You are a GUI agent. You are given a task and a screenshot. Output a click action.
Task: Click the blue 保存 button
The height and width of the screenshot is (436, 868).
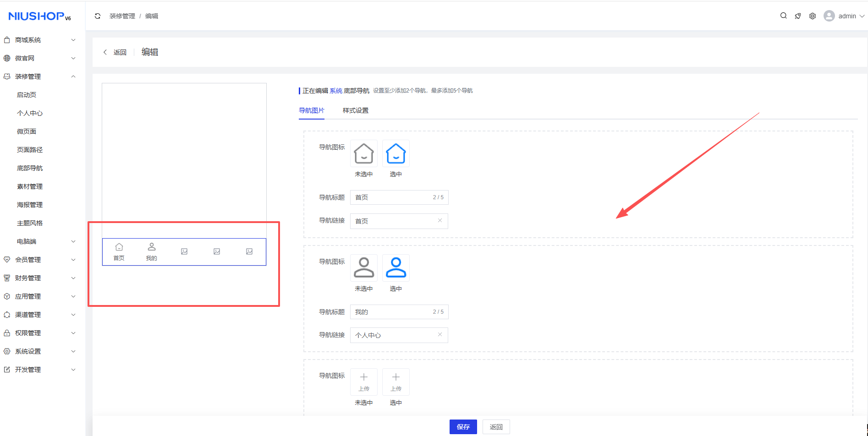(463, 427)
